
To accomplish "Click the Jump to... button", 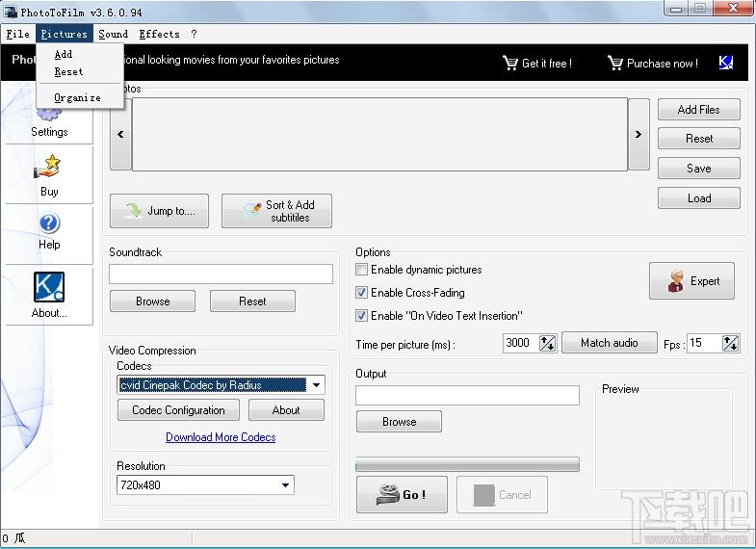I will pyautogui.click(x=159, y=211).
